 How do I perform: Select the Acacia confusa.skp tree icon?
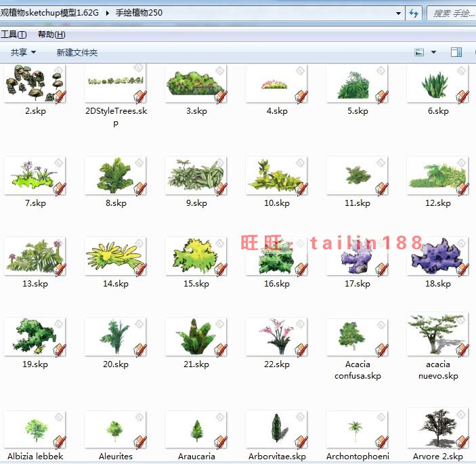358,337
